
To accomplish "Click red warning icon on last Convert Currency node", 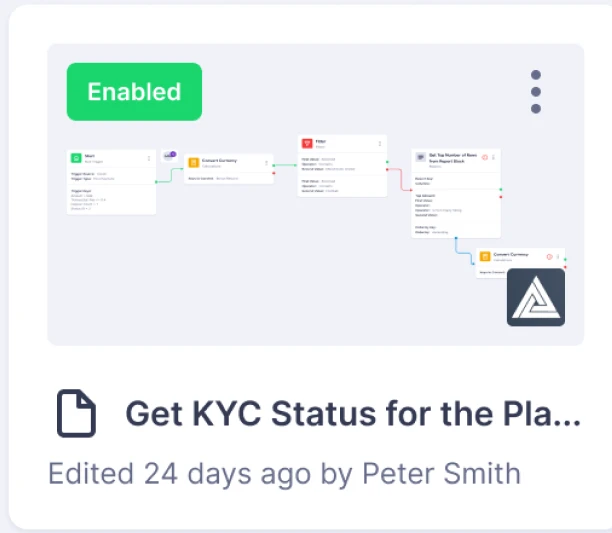I will pos(549,258).
